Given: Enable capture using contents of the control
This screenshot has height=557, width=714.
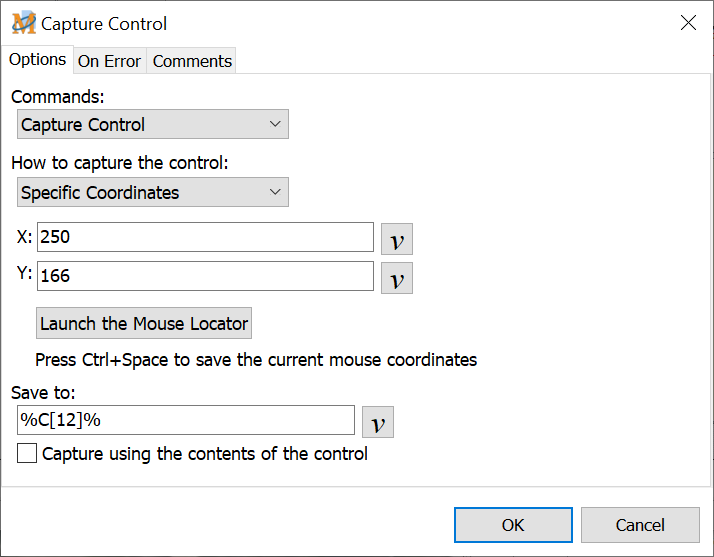Looking at the screenshot, I should coord(28,454).
